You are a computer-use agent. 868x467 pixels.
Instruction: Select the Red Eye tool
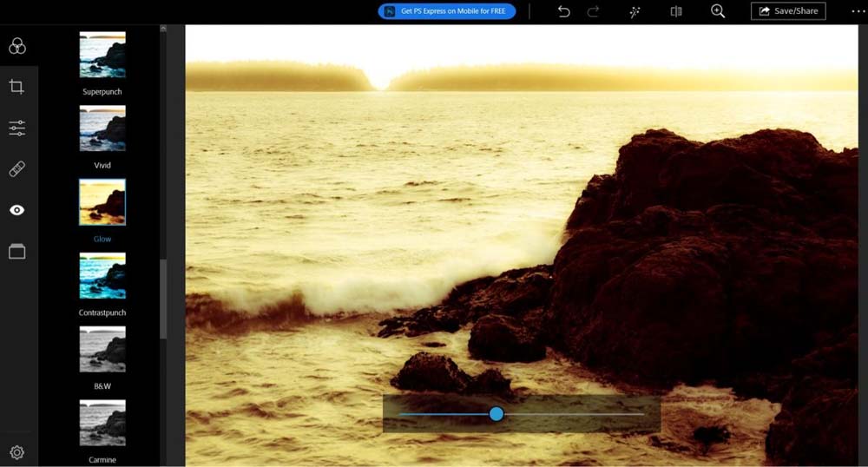(17, 210)
